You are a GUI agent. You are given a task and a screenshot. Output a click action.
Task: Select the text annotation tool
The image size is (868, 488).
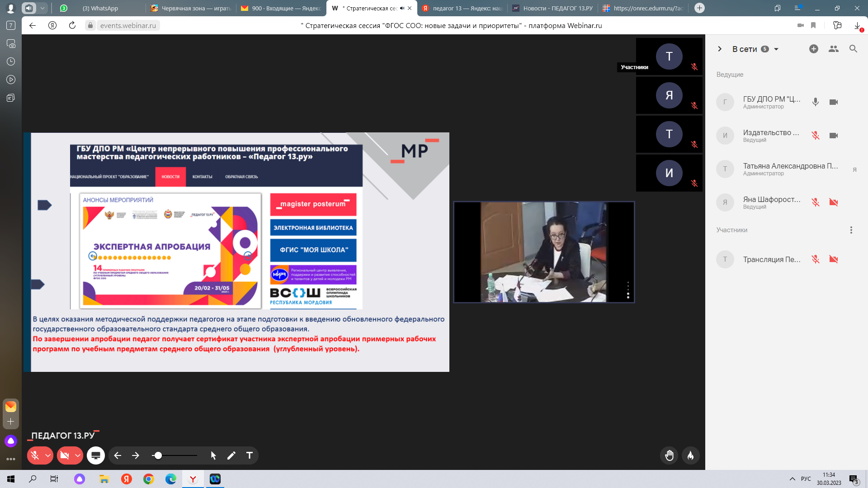[249, 455]
